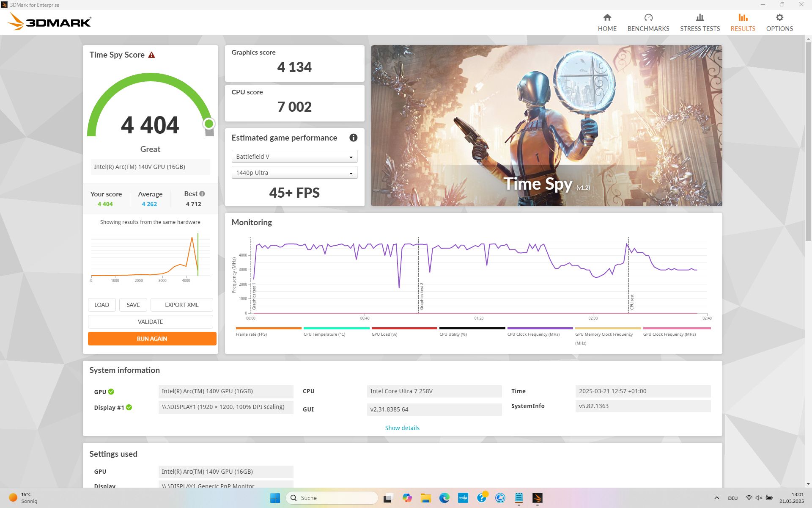Image resolution: width=812 pixels, height=508 pixels.
Task: Click the CPU Clock Frequency purple legend swatch
Action: 540,329
